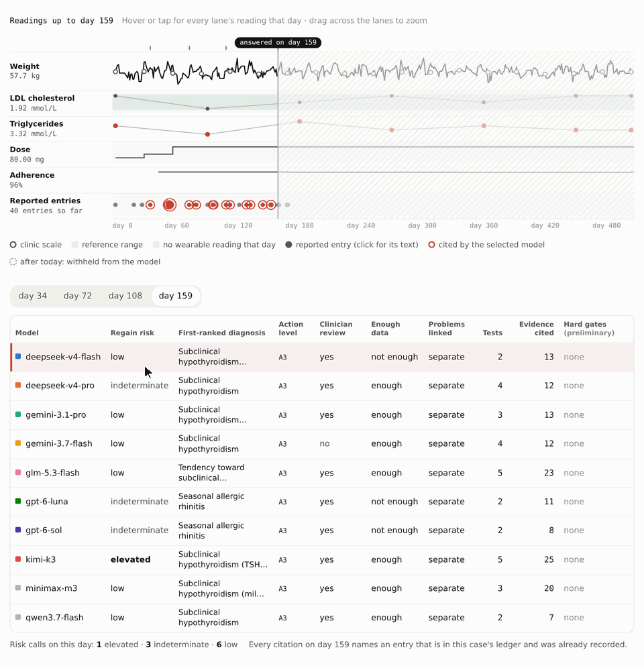
Task: Click the red Triglycerides data point at day 0
Action: [x=115, y=125]
